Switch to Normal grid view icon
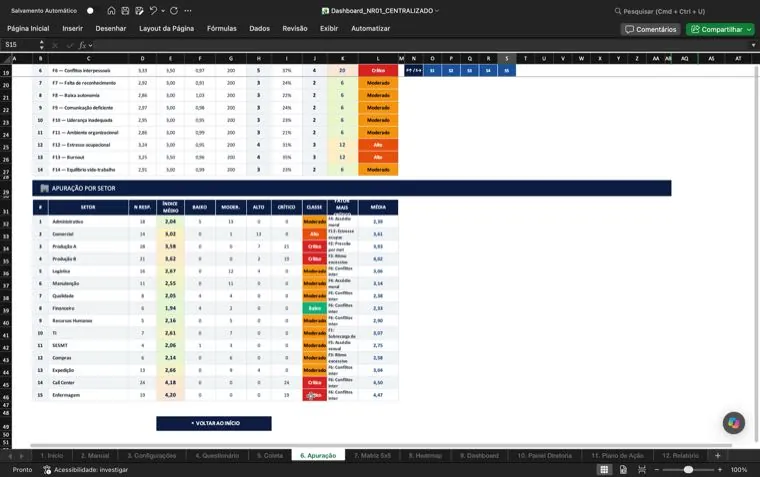Screen dimensions: 760x477 (604, 470)
